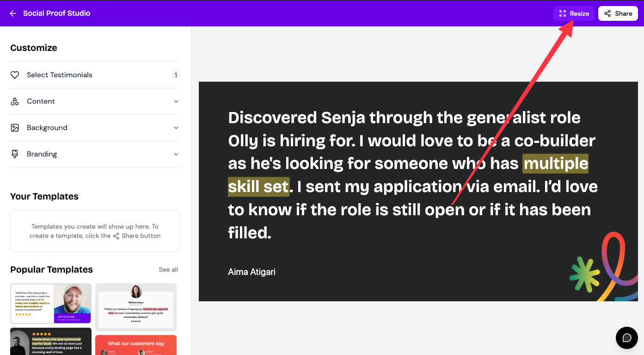Click the shapes icon next to Content
644x355 pixels.
coord(15,101)
